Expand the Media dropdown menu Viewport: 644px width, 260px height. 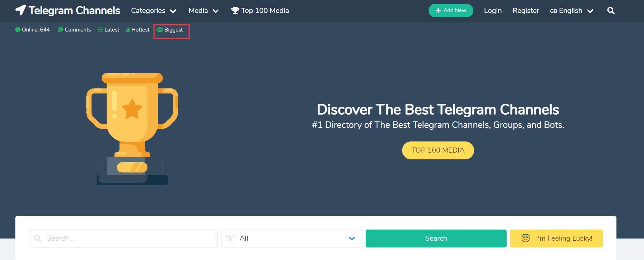click(204, 11)
